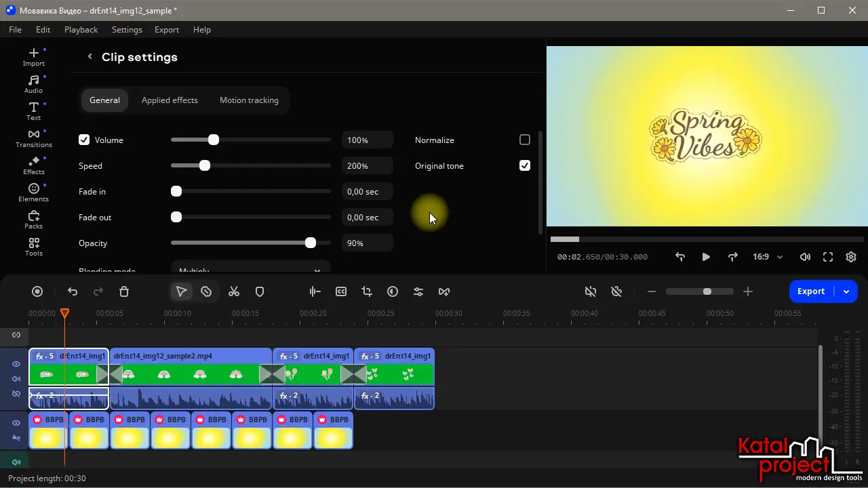The image size is (868, 488).
Task: Click the preview progress bar
Action: (707, 239)
